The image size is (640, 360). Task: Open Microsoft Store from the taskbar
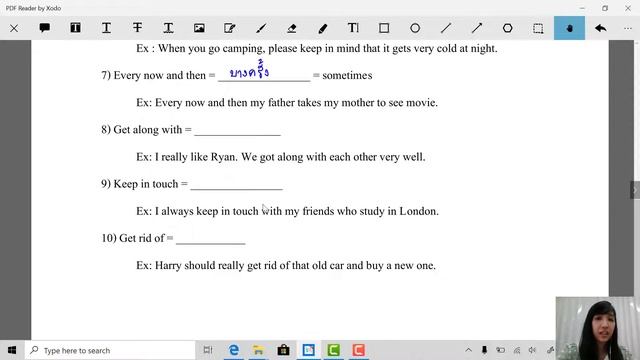point(283,350)
